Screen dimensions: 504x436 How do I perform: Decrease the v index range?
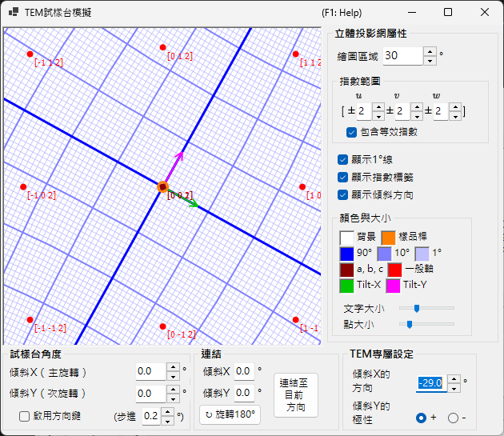pos(417,116)
